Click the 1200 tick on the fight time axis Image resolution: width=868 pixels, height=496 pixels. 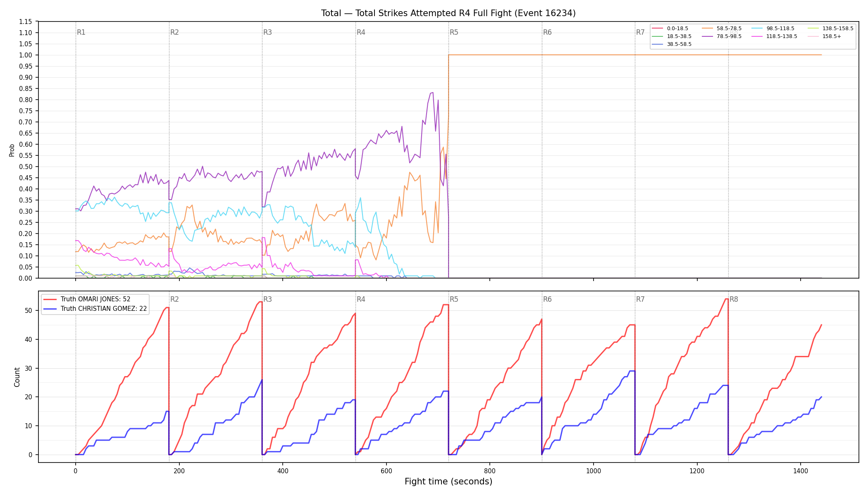pyautogui.click(x=697, y=470)
